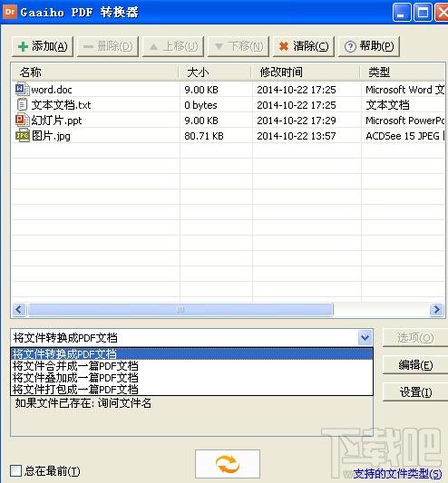The height and width of the screenshot is (483, 448).
Task: Sort by 修改时间 column header
Action: [306, 72]
